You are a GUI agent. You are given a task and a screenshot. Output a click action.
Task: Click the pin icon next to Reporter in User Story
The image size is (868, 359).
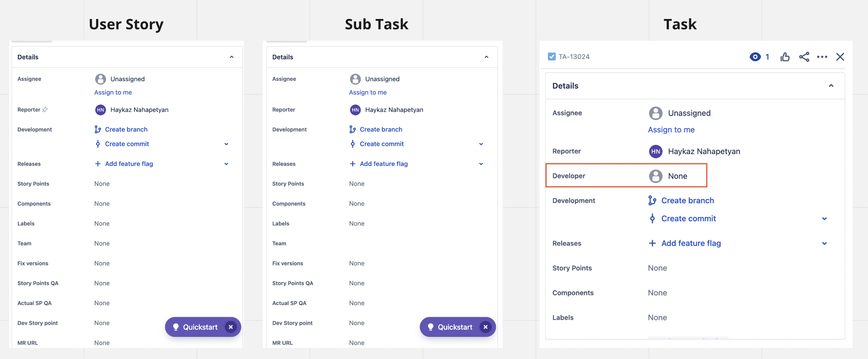45,110
